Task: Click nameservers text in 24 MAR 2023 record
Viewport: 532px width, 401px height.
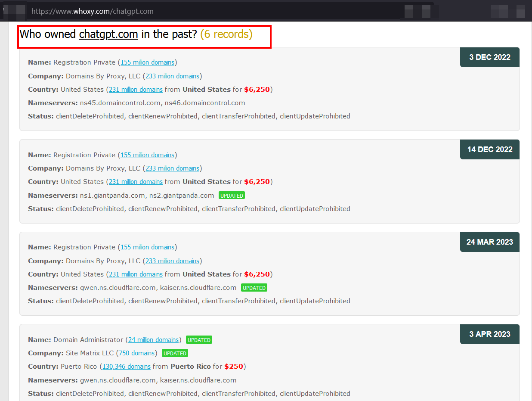Action: pyautogui.click(x=158, y=288)
